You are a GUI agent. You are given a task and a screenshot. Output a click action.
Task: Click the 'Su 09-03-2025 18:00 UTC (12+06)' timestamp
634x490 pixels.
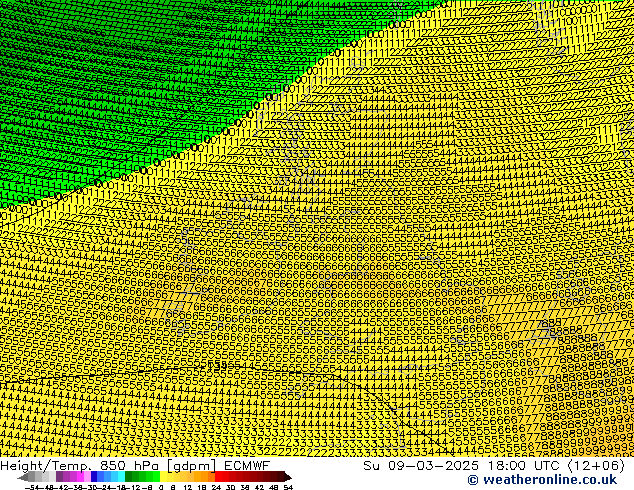[494, 465]
